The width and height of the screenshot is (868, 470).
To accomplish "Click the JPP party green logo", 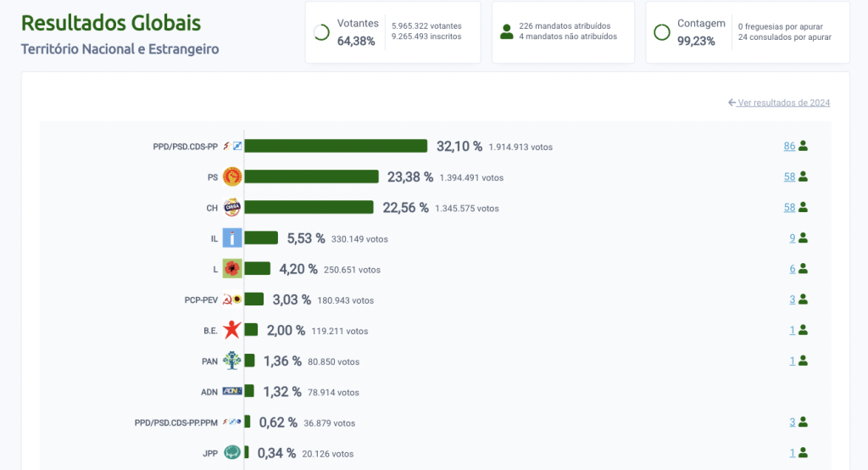I will pyautogui.click(x=231, y=452).
